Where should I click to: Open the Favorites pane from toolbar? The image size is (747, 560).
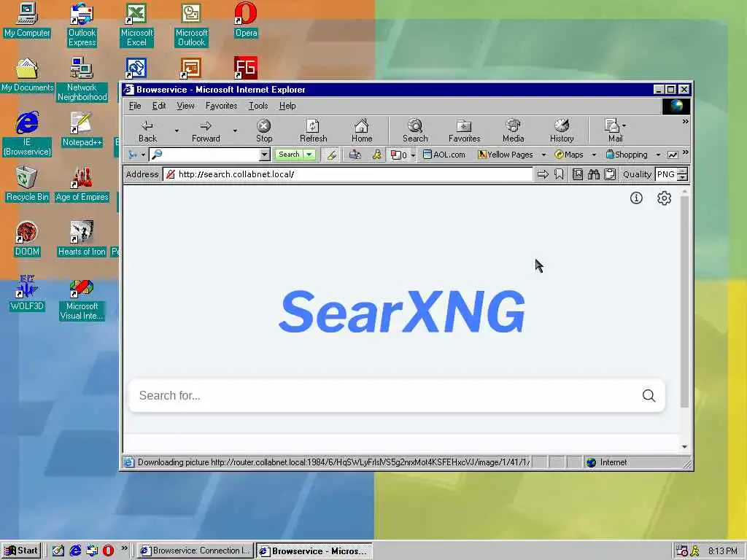click(x=464, y=131)
